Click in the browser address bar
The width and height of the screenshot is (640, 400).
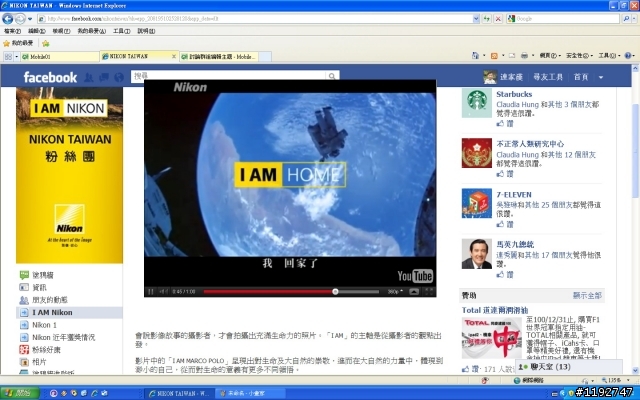click(x=256, y=19)
